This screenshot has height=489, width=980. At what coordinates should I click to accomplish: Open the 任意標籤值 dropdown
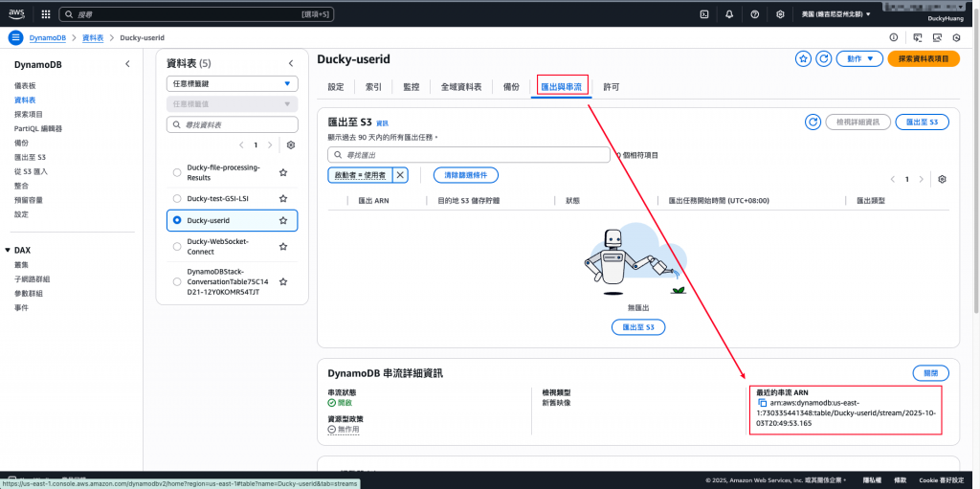pyautogui.click(x=232, y=104)
